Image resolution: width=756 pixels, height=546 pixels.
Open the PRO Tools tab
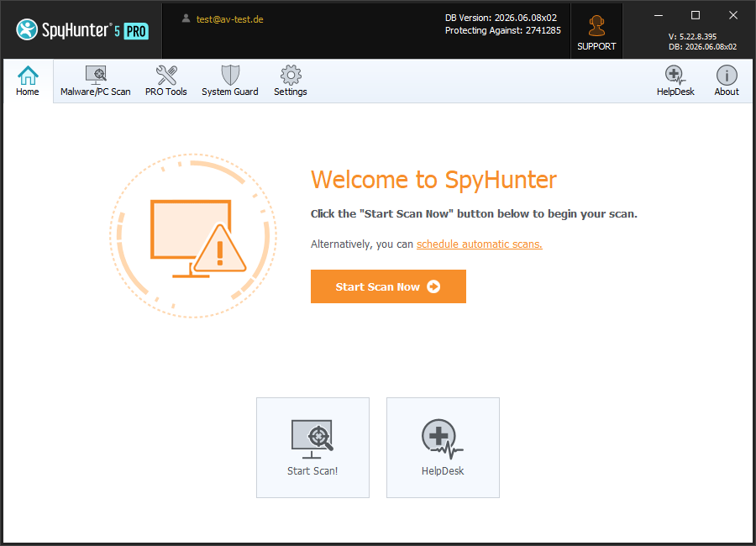pyautogui.click(x=165, y=81)
